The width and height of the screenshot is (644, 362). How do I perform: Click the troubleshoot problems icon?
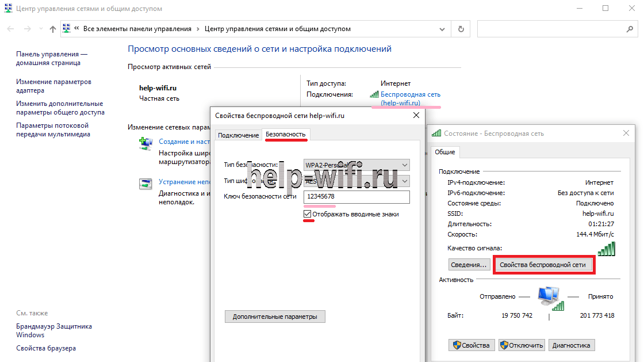point(145,184)
